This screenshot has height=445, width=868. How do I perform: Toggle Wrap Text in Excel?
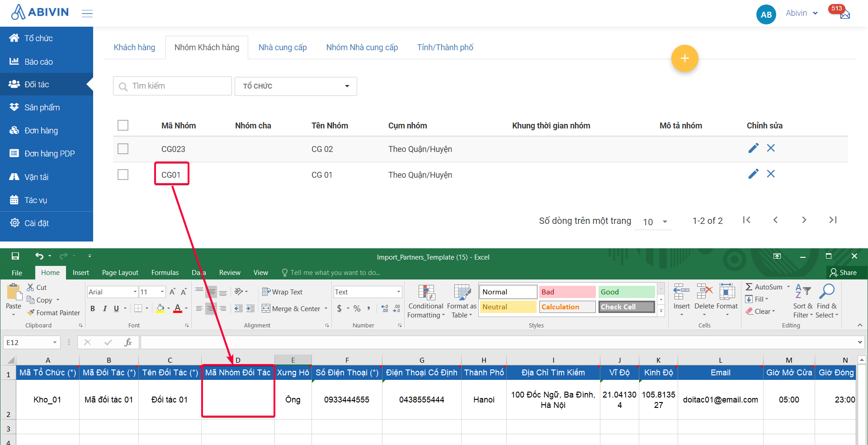click(x=283, y=292)
